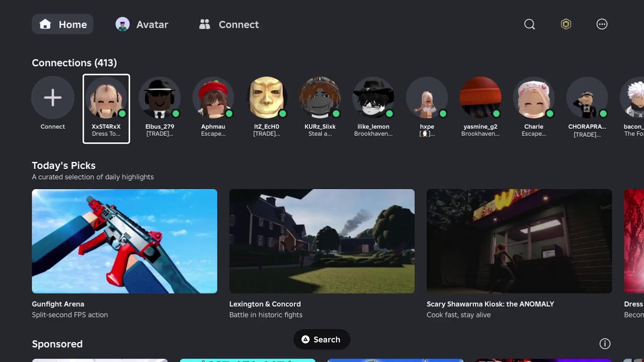This screenshot has width=644, height=362.
Task: Open the Scary Shawarma Kiosk thumbnail
Action: tap(519, 241)
